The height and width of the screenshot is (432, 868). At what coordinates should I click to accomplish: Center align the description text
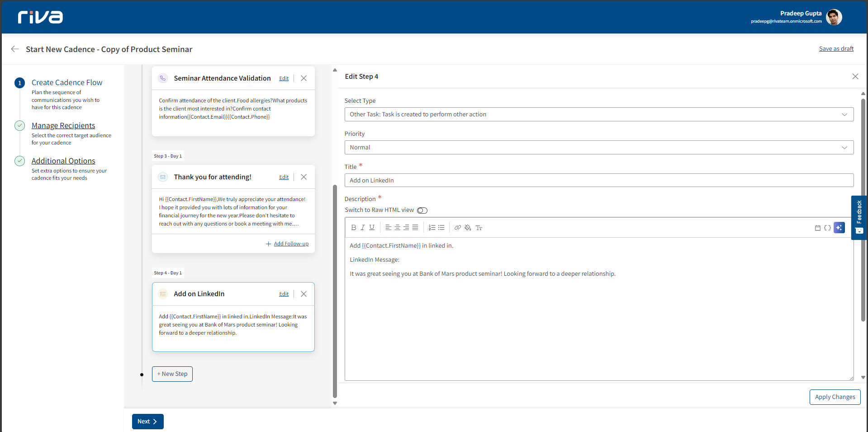tap(397, 228)
